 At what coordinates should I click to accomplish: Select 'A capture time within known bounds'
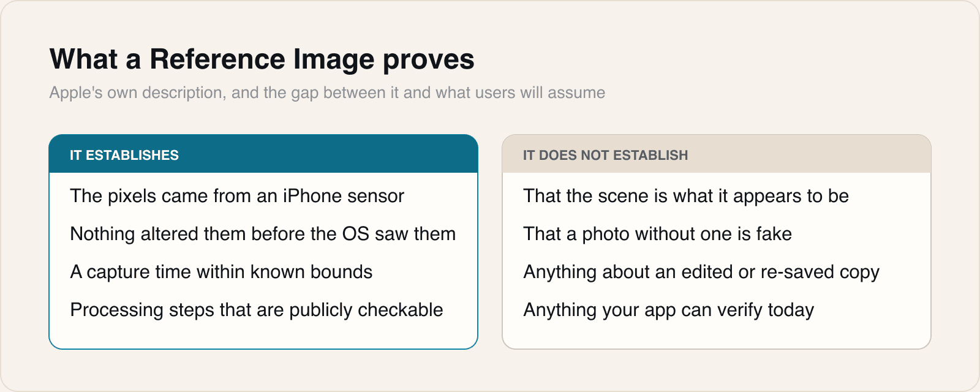click(221, 272)
